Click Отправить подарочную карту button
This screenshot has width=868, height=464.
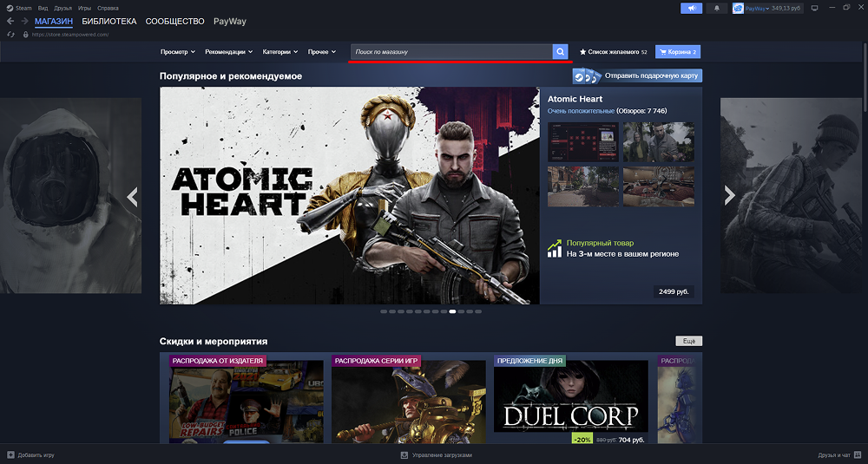pos(637,75)
